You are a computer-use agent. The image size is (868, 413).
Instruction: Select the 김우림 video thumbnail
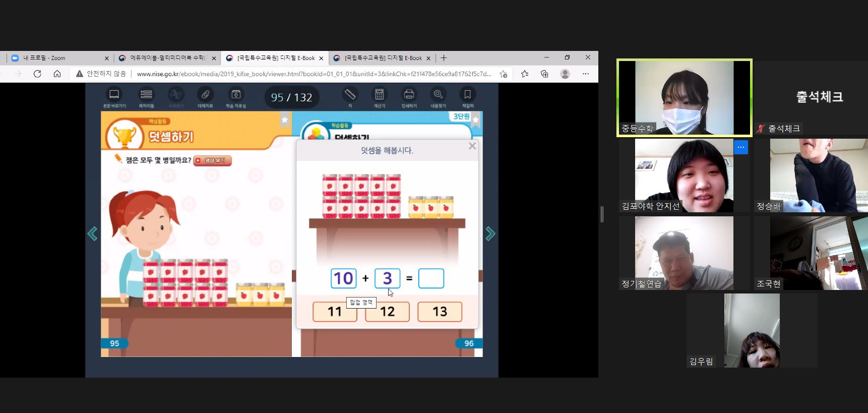752,330
